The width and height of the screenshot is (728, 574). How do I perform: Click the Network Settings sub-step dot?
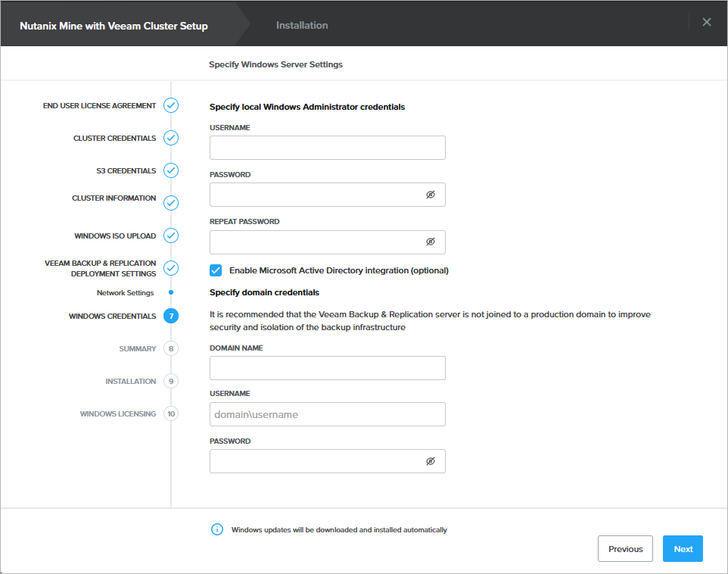point(171,292)
